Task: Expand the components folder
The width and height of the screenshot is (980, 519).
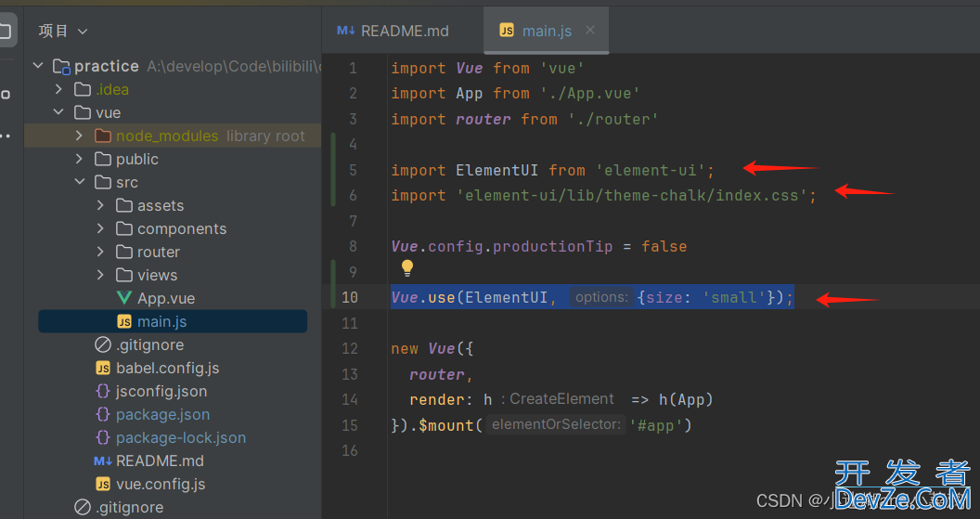Action: tap(100, 228)
